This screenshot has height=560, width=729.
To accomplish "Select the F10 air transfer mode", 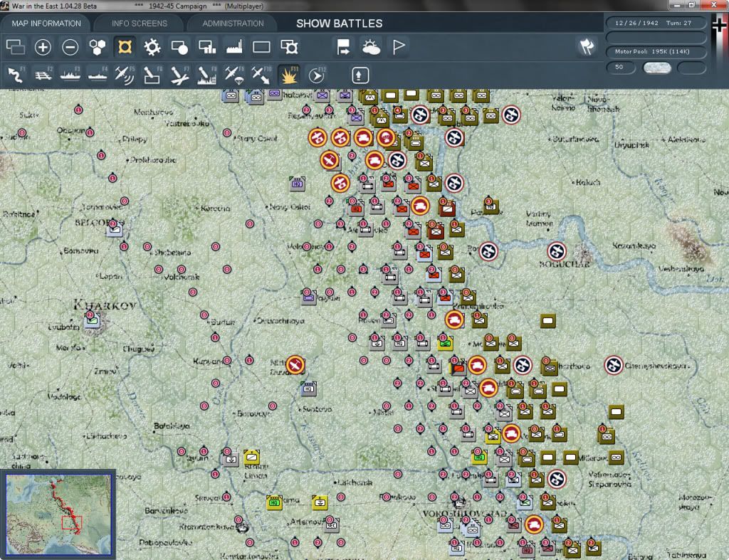I will (261, 75).
